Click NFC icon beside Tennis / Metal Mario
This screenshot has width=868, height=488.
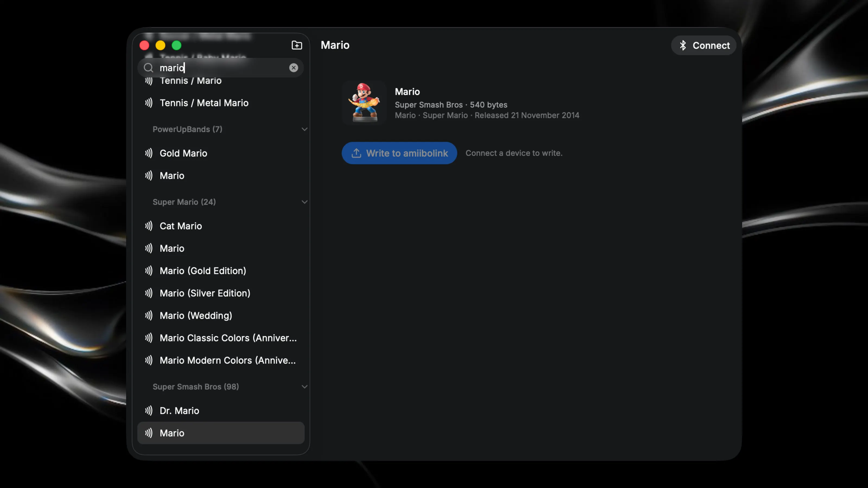tap(149, 103)
